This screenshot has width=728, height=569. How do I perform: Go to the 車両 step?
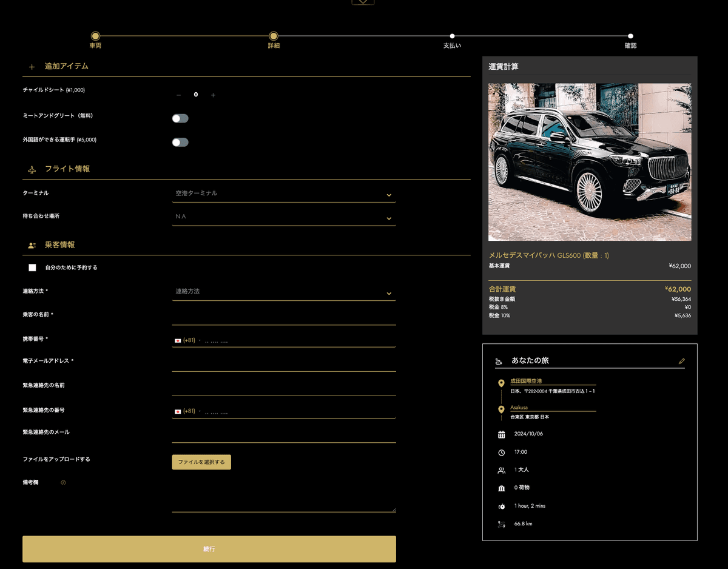pyautogui.click(x=95, y=36)
